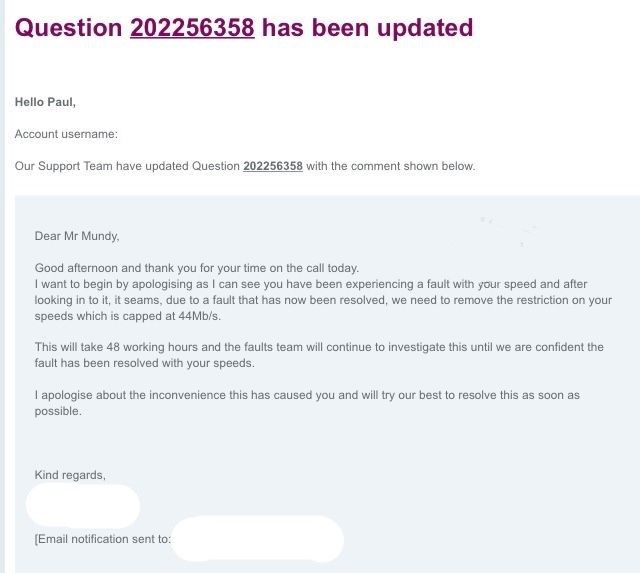Select the "Hello Paul," greeting
This screenshot has height=573, width=640.
point(45,102)
